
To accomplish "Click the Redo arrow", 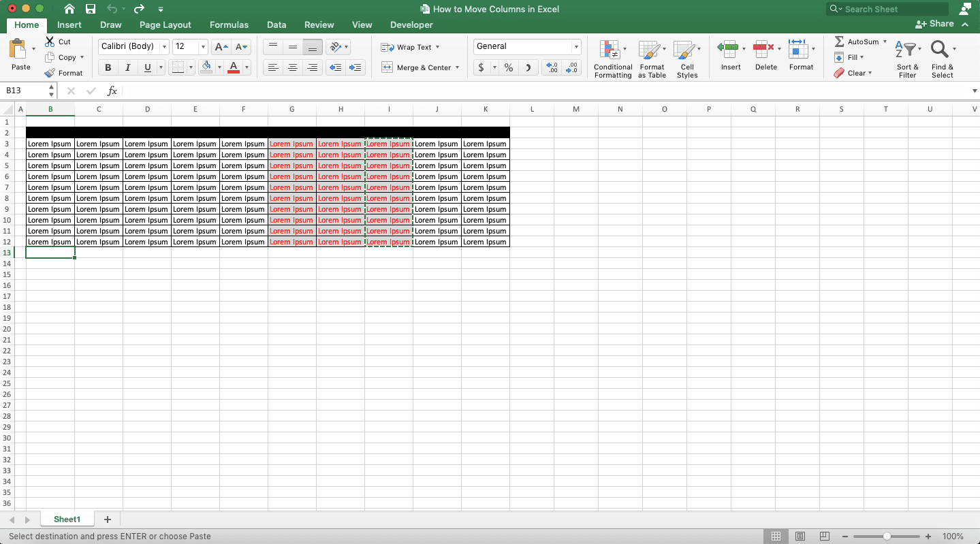I will tap(139, 9).
